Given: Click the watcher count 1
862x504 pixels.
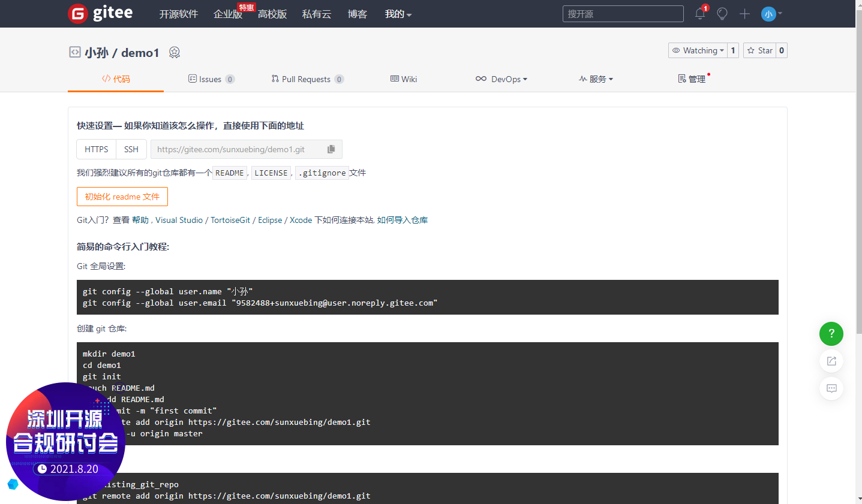Looking at the screenshot, I should 733,50.
